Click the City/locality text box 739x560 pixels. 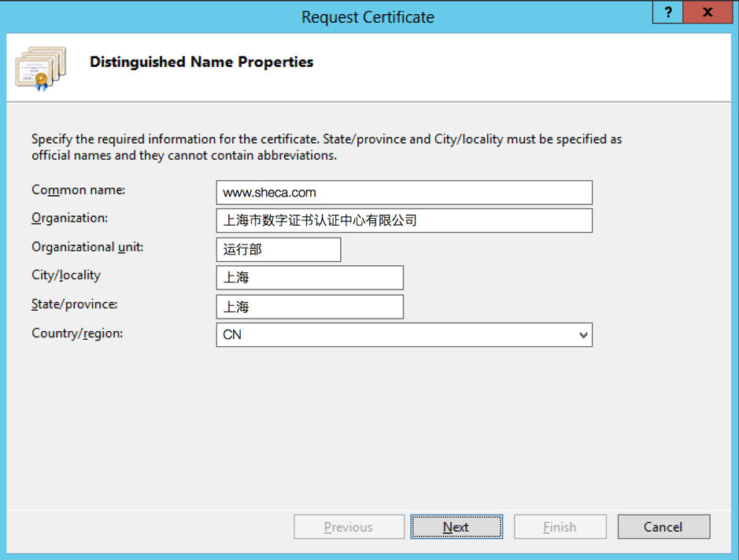[309, 278]
